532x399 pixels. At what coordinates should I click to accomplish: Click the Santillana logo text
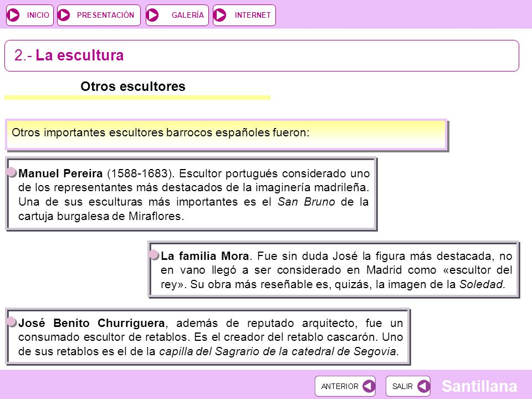coord(479,386)
